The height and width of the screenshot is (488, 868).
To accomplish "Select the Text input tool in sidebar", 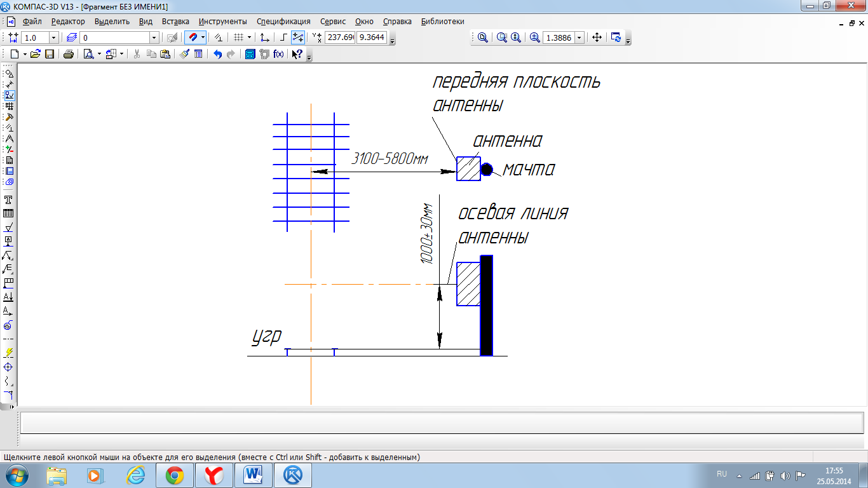I will tap(9, 200).
